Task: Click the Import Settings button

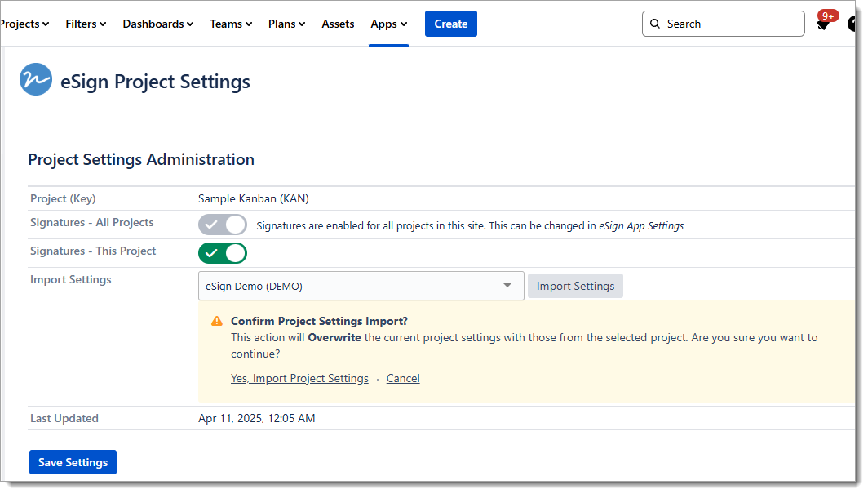Action: (x=575, y=286)
